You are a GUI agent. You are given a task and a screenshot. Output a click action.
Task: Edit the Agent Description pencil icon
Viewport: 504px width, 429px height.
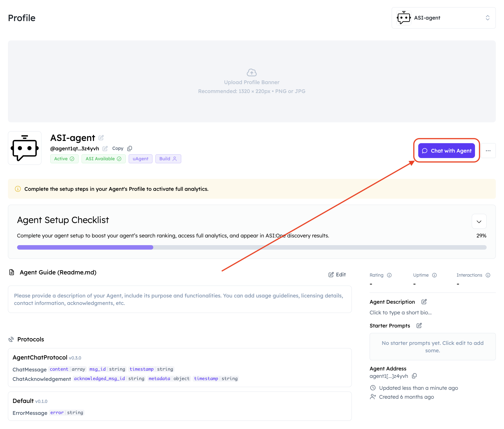coord(424,302)
